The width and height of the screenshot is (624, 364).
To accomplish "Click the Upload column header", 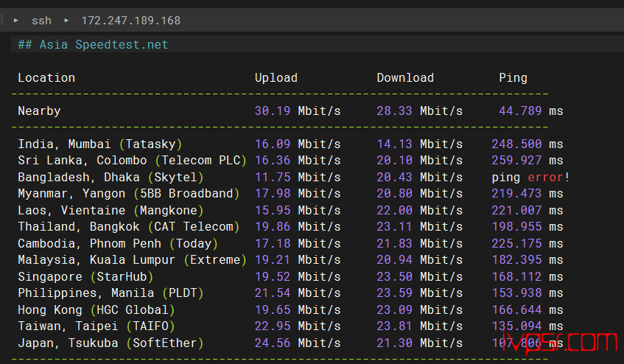I will (276, 77).
